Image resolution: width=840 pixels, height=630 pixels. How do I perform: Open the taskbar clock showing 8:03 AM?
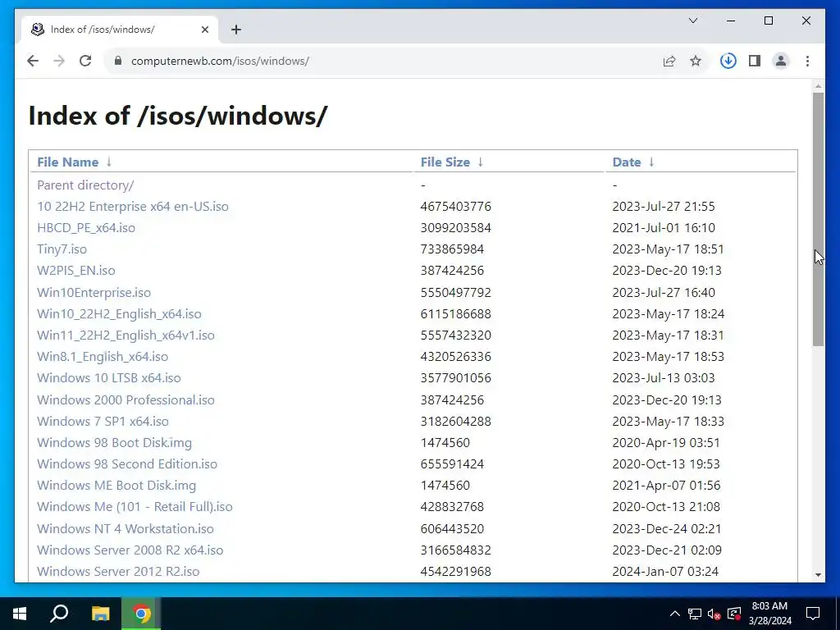tap(769, 614)
